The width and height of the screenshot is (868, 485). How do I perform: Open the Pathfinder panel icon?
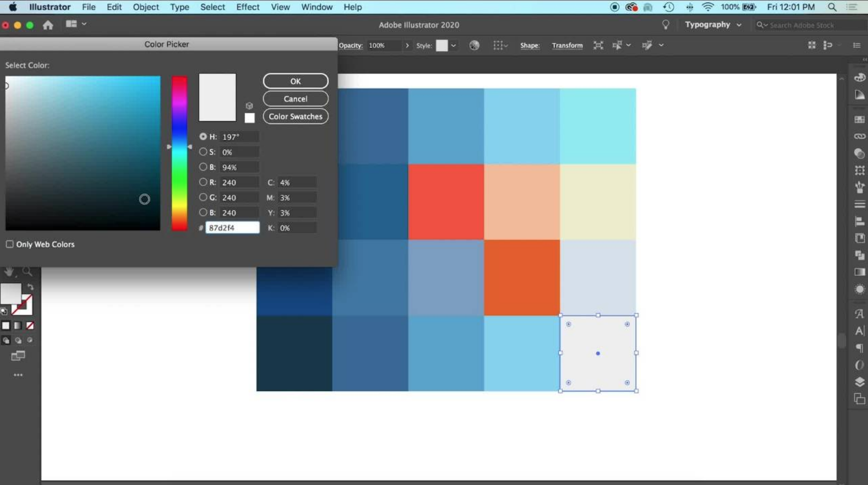859,255
